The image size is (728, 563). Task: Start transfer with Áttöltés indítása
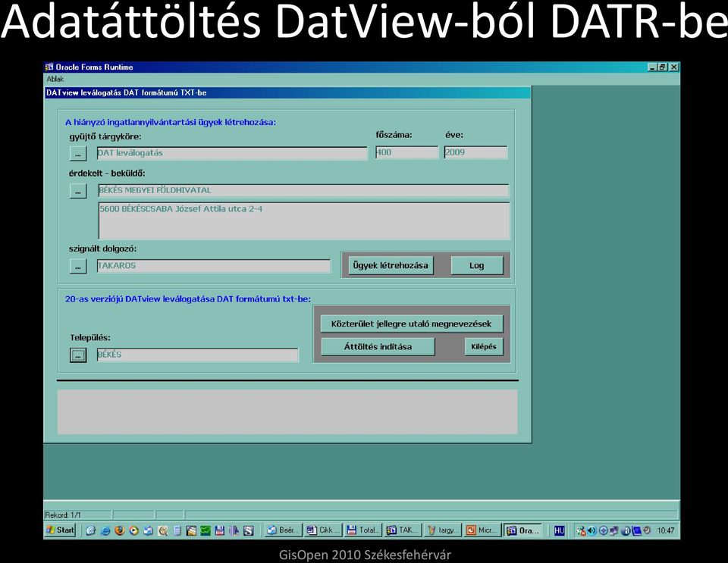click(x=378, y=346)
